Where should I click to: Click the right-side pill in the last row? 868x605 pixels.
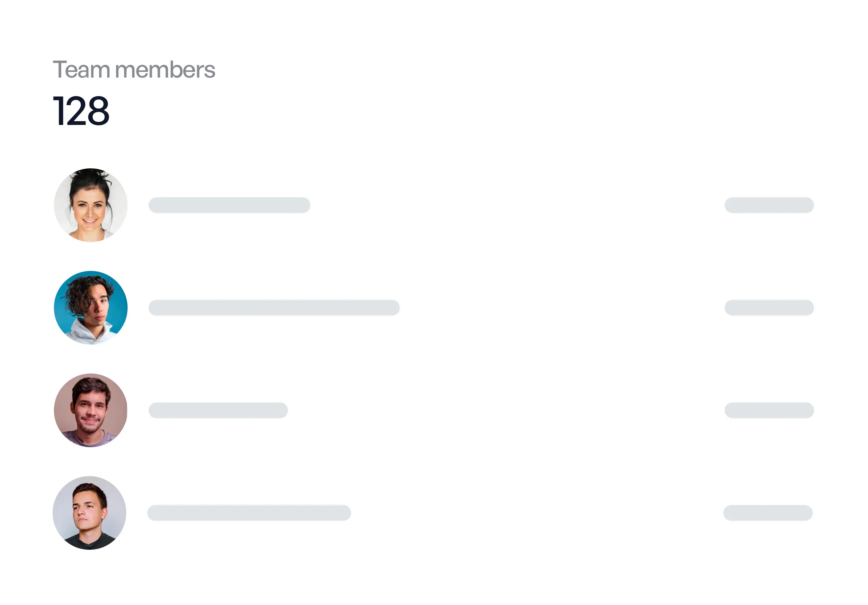(768, 513)
